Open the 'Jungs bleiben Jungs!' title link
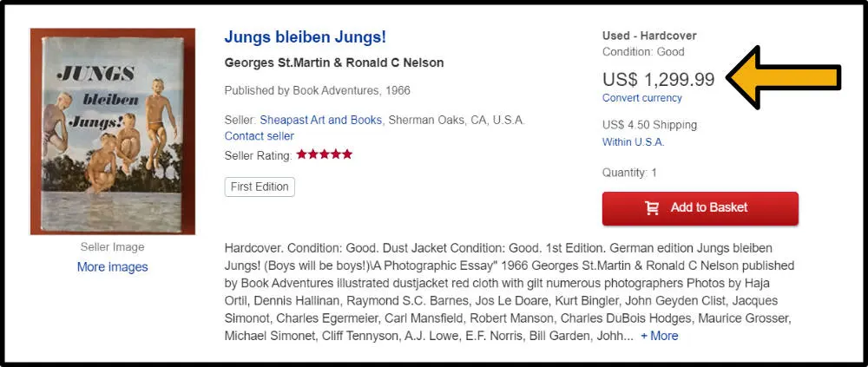Viewport: 868px width, 367px height. (305, 37)
